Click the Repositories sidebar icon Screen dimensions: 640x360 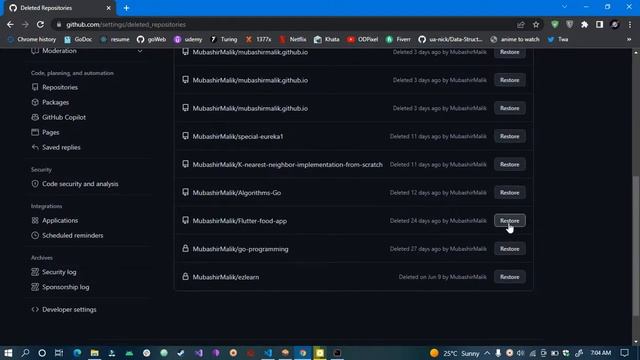35,87
